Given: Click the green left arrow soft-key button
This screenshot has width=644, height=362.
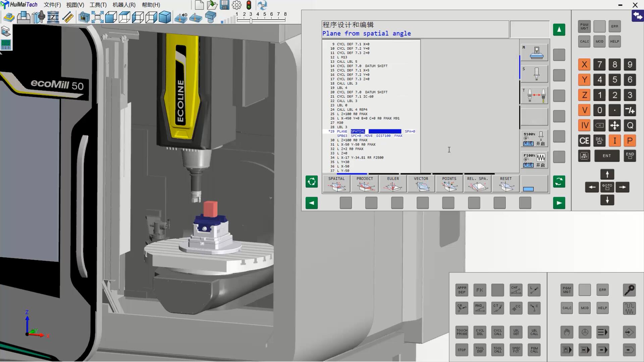Looking at the screenshot, I should pyautogui.click(x=312, y=203).
